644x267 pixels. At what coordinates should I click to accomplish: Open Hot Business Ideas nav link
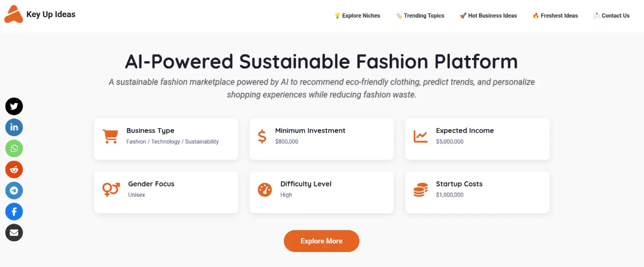click(x=488, y=16)
